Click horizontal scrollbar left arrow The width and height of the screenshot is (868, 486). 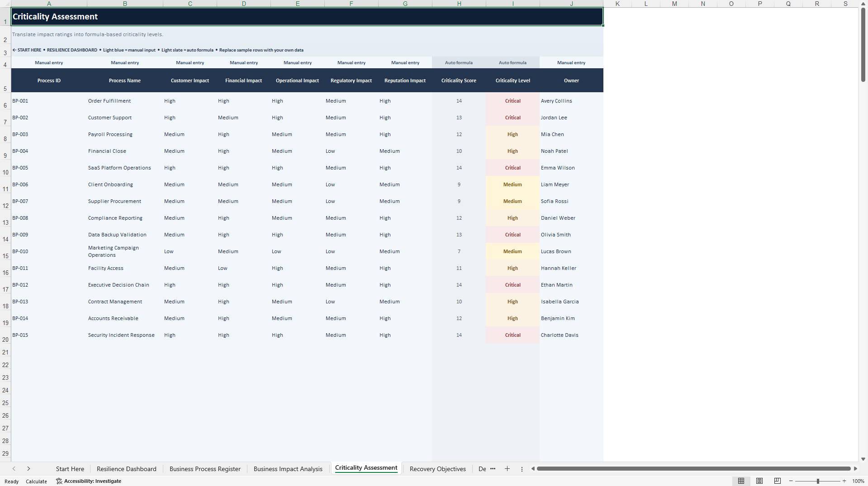click(x=533, y=469)
